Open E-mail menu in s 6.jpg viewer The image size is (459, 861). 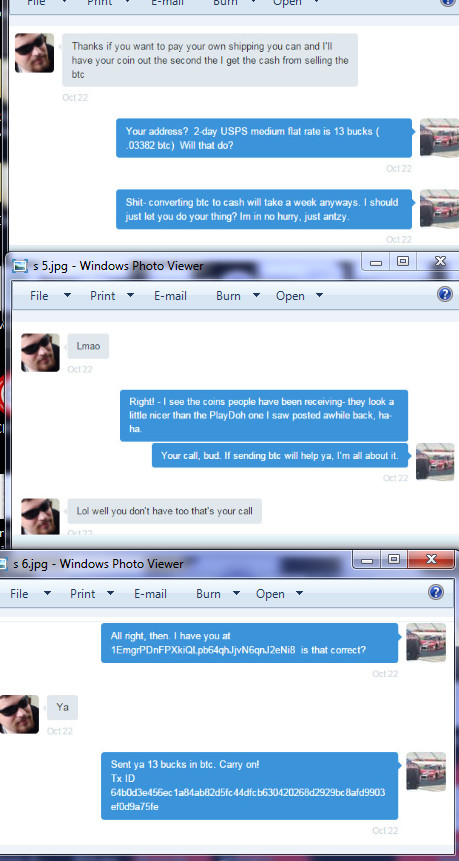click(x=150, y=594)
